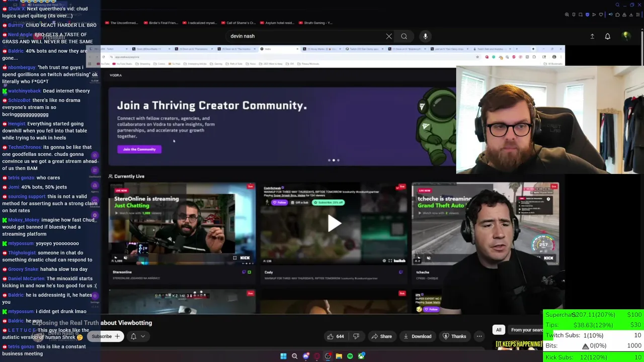Like the video with 644 likes

coord(335,336)
